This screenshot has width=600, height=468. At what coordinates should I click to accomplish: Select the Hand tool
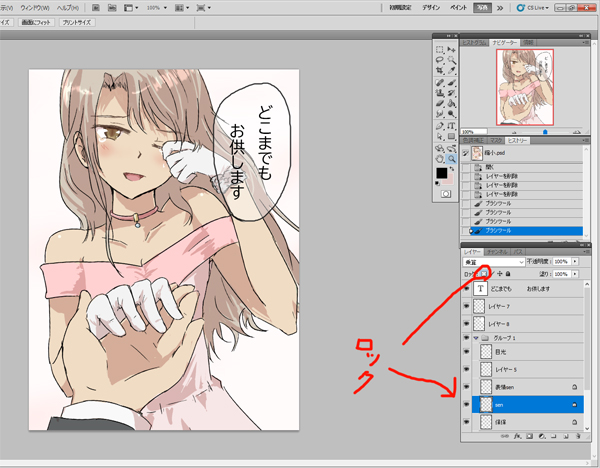point(440,158)
